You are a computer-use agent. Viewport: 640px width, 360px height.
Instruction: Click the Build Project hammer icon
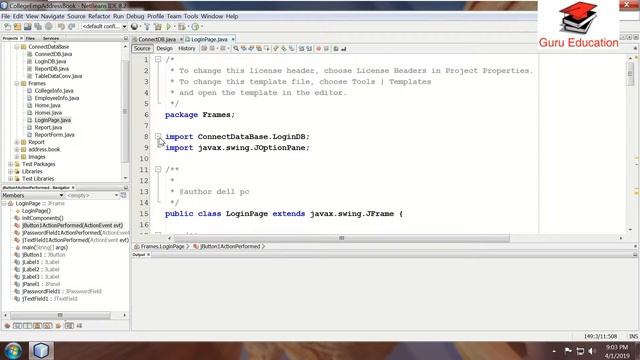point(147,27)
